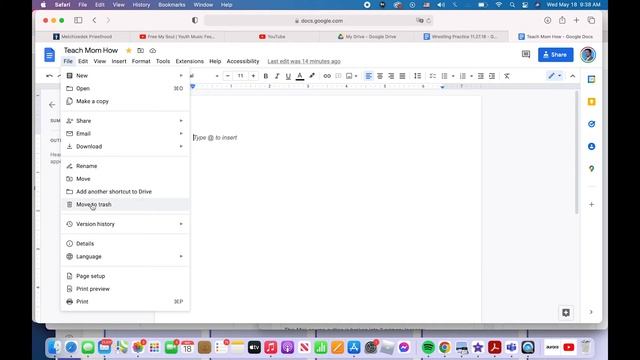Align text left
This screenshot has width=640, height=360.
coord(368,76)
